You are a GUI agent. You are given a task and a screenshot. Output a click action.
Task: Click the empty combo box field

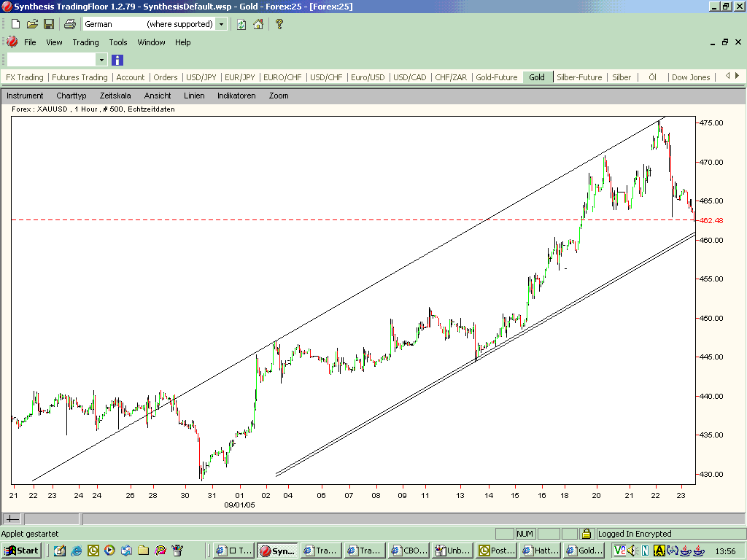52,60
